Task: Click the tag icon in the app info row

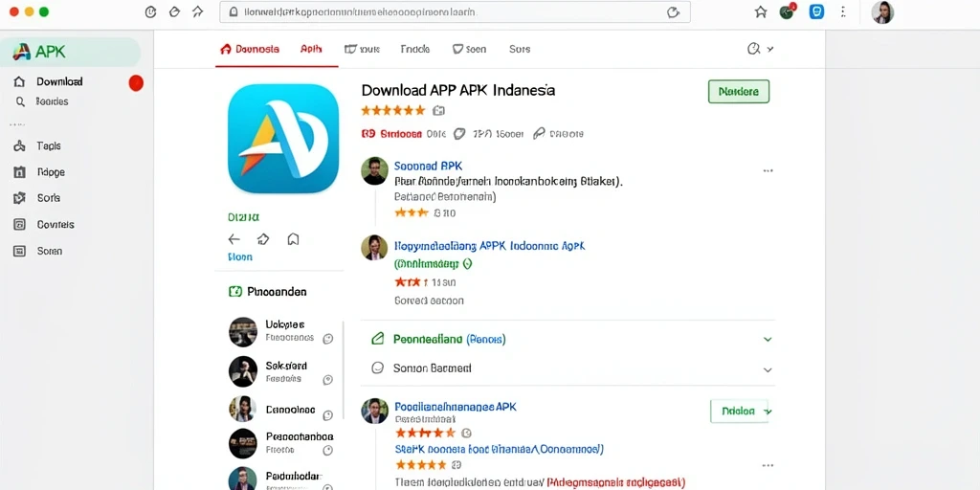Action: 459,133
